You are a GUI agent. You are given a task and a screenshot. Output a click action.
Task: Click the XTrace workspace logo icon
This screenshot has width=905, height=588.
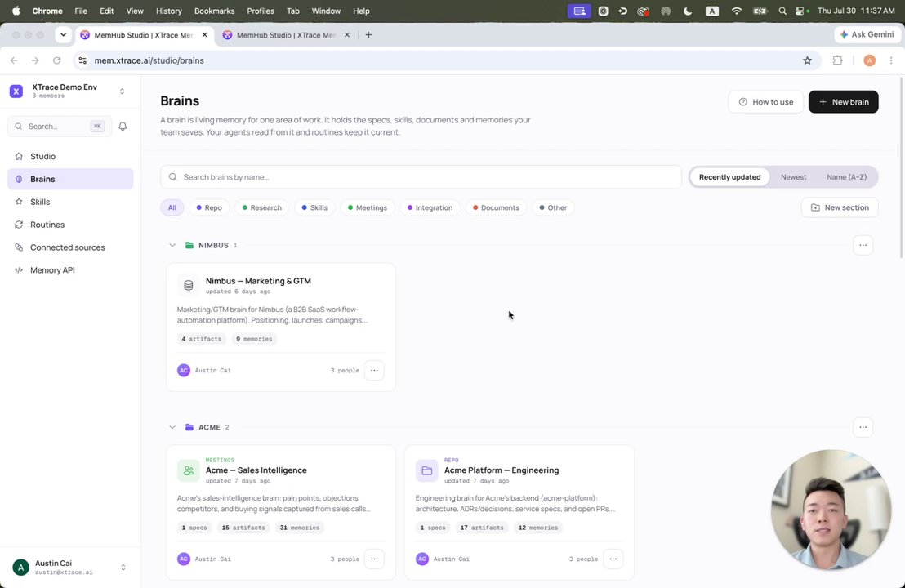[16, 91]
